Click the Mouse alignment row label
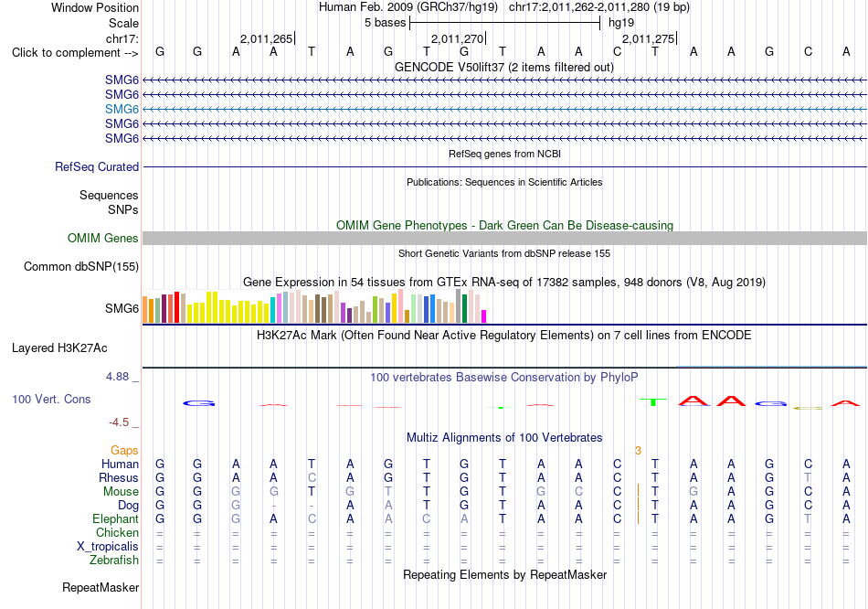The height and width of the screenshot is (609, 868). 121,492
